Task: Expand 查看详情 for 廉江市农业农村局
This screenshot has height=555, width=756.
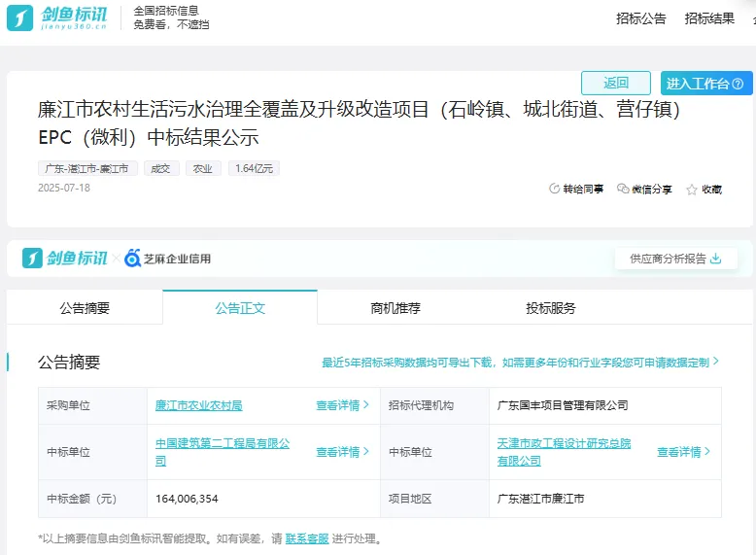Action: click(342, 405)
